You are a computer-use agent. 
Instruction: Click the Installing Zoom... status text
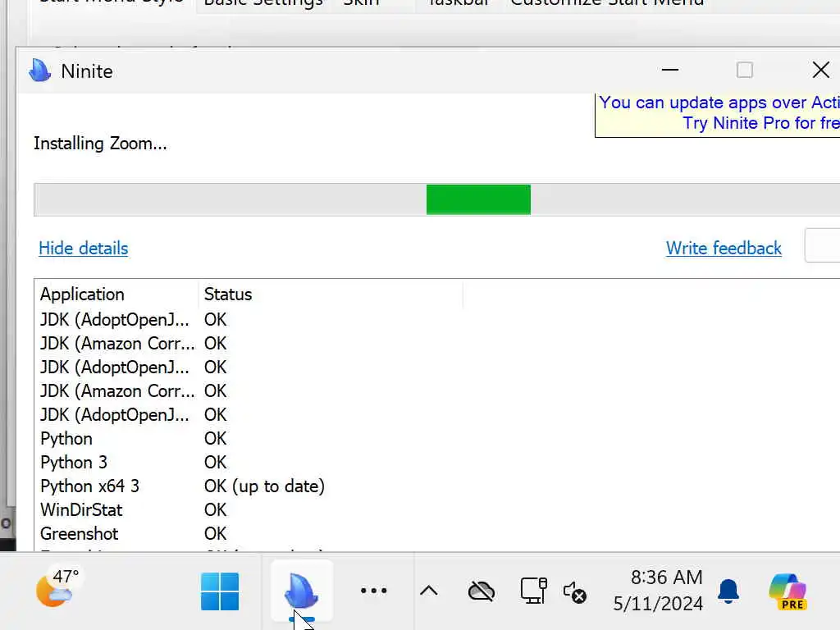100,144
